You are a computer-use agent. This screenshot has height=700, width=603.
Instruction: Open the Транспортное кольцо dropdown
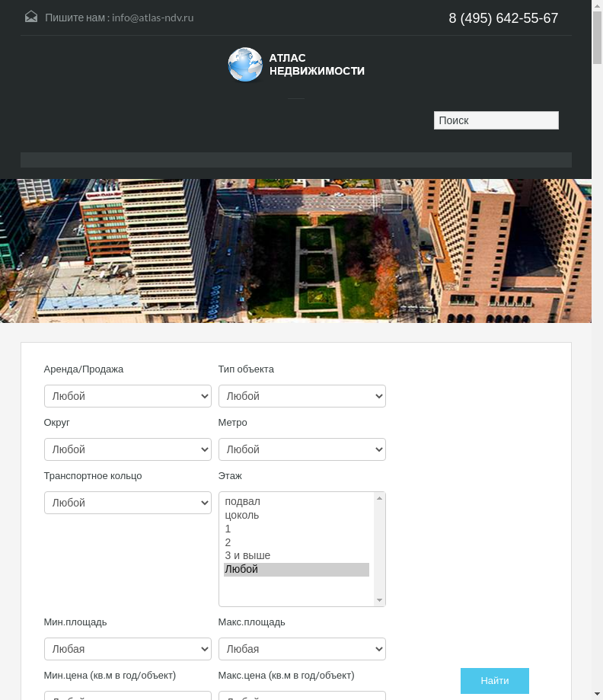(x=128, y=503)
